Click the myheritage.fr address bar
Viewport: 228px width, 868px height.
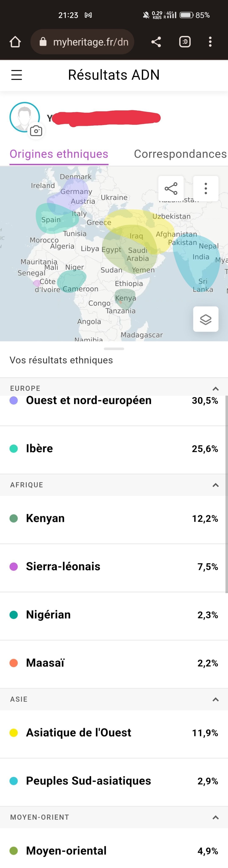coord(83,42)
